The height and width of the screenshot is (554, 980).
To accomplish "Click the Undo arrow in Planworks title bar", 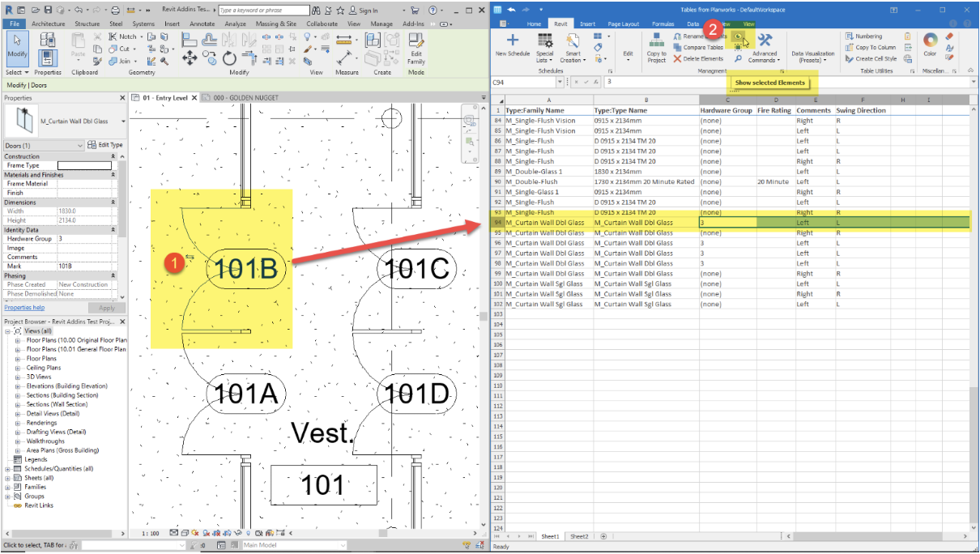I will (x=512, y=11).
